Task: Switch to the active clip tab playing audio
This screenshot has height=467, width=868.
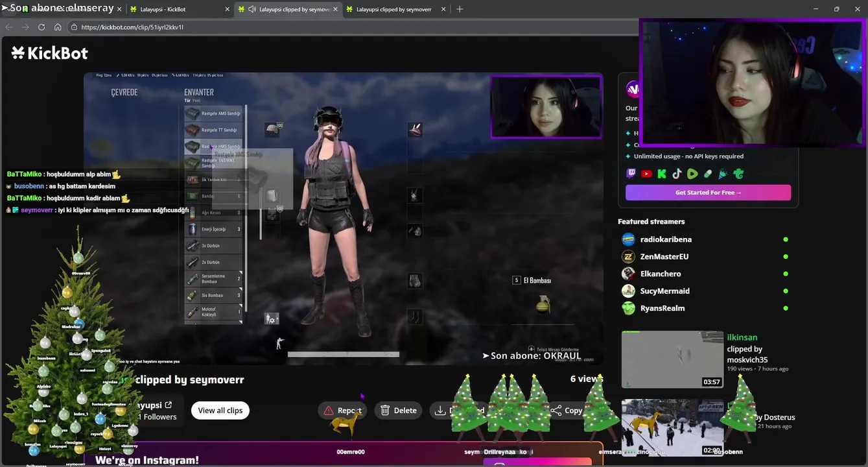Action: tap(287, 9)
